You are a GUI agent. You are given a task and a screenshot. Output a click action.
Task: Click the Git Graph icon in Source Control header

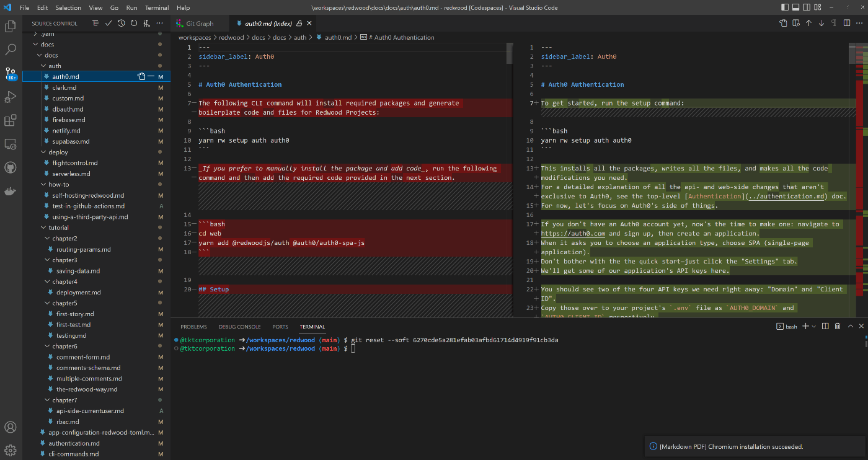146,23
